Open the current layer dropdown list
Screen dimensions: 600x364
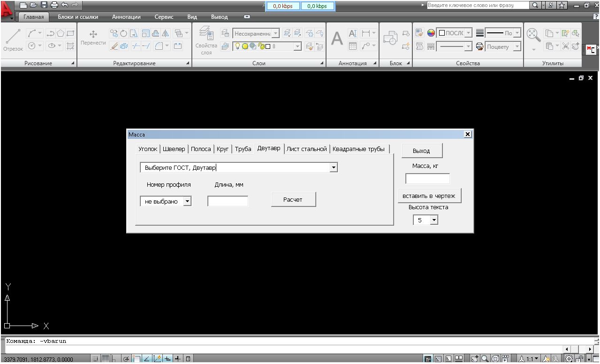(x=297, y=46)
